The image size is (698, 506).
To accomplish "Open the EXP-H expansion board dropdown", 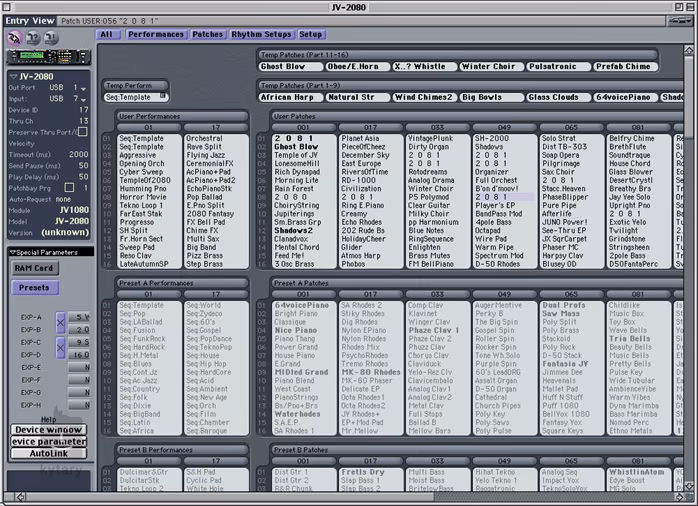I will (79, 405).
